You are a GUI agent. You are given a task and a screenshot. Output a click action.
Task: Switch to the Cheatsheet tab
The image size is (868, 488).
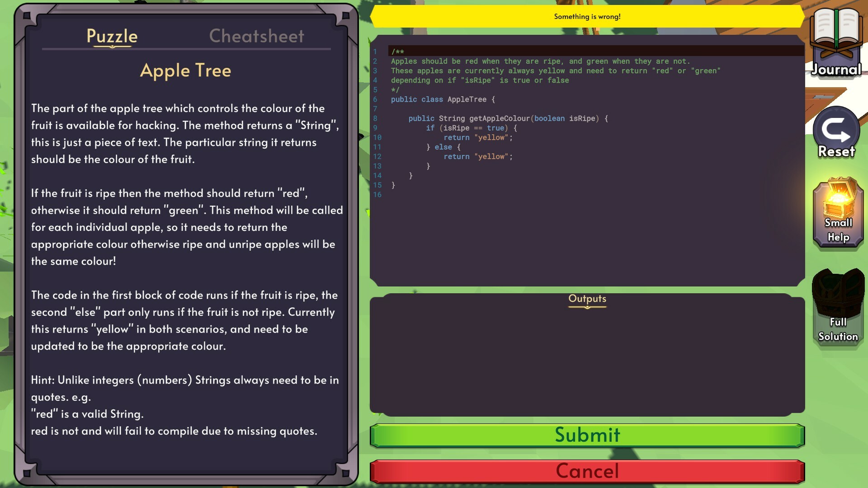[257, 36]
